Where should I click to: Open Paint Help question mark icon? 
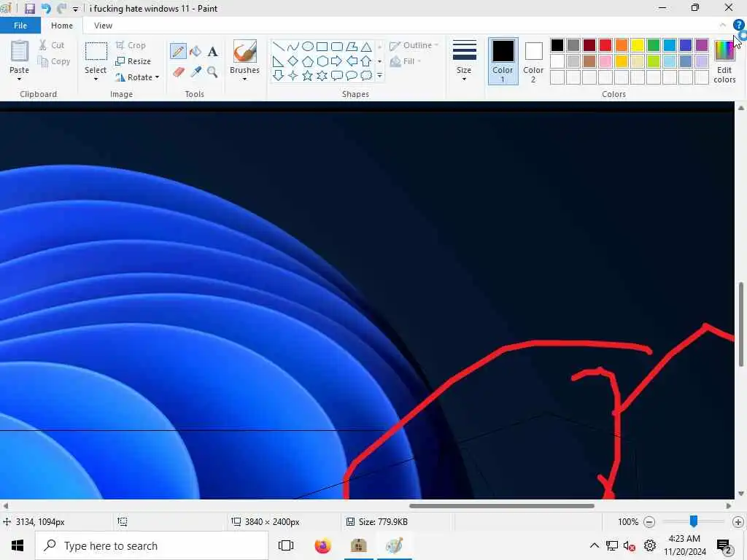pos(738,26)
